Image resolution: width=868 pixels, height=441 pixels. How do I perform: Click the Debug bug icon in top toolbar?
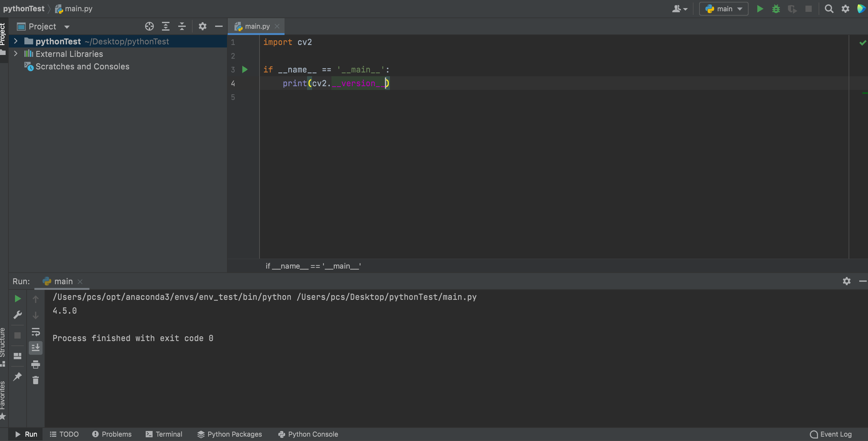pos(776,9)
